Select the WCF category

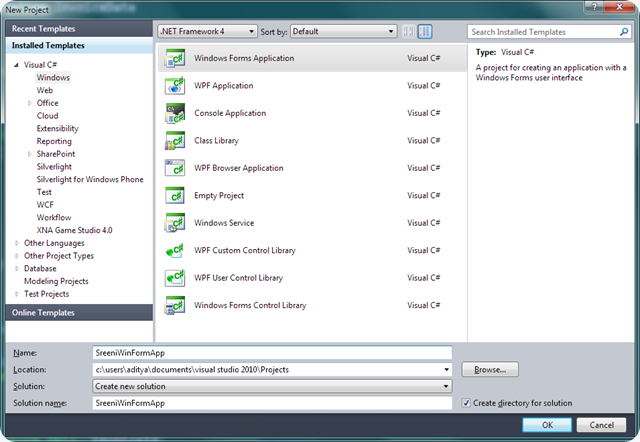45,205
